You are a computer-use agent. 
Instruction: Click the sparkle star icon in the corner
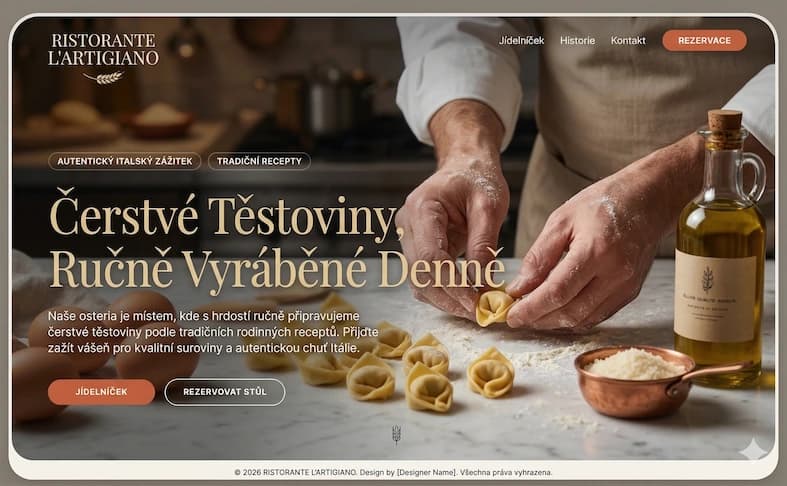[754, 448]
